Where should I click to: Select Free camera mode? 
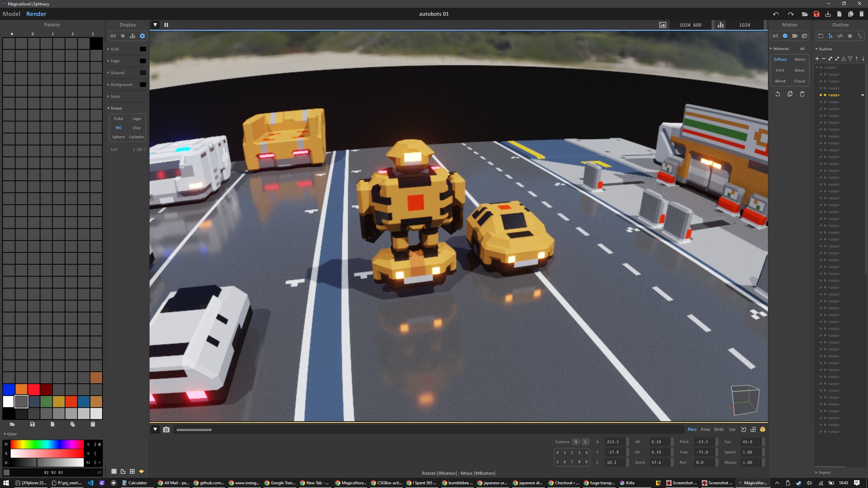[x=705, y=429]
